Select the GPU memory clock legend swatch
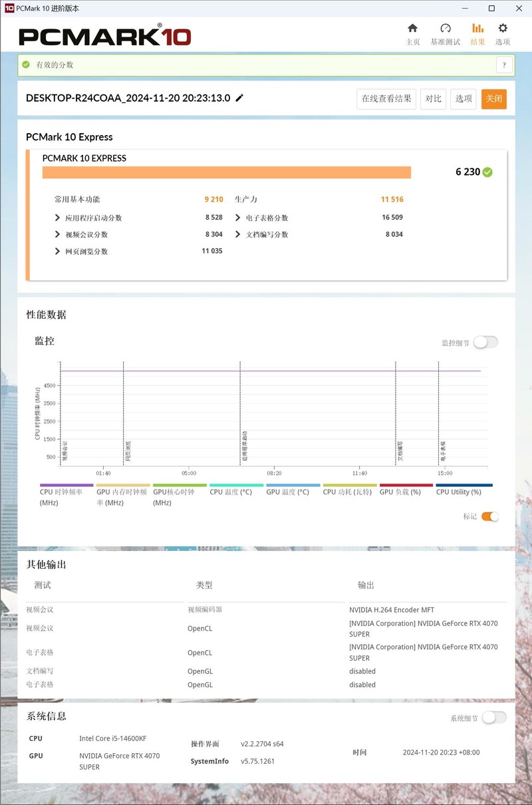This screenshot has width=532, height=805. tap(123, 485)
